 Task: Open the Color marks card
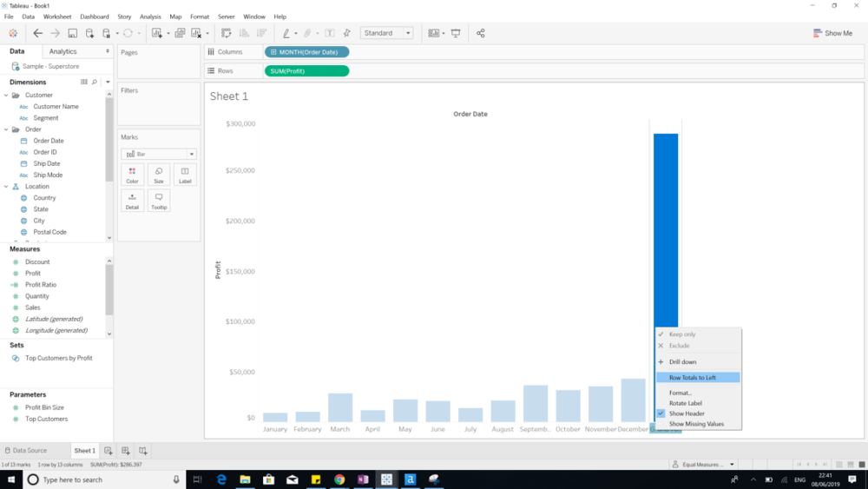click(132, 175)
